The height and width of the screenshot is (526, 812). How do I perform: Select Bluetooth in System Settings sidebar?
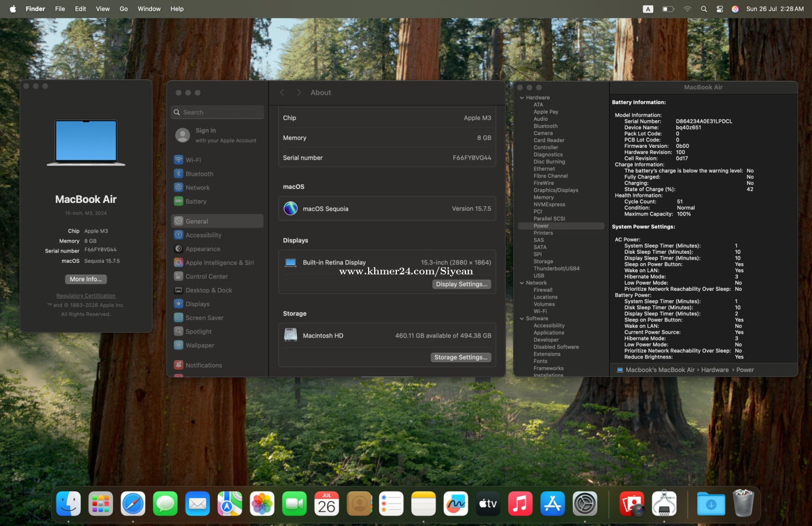(217, 174)
